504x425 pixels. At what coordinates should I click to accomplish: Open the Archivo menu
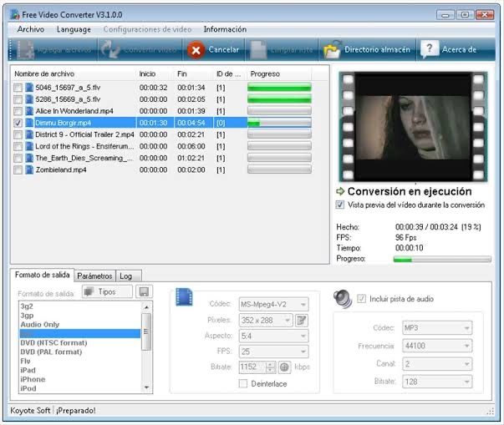(30, 29)
